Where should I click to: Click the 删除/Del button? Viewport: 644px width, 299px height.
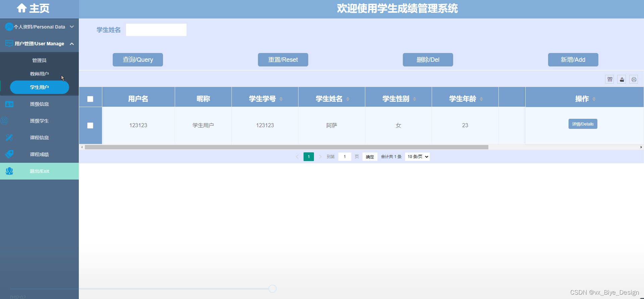(x=428, y=60)
